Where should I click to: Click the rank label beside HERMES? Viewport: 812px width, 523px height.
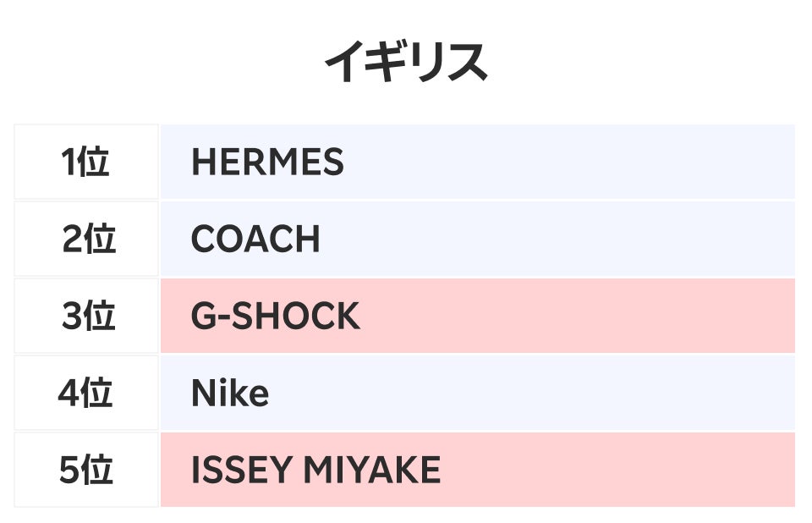tap(86, 162)
